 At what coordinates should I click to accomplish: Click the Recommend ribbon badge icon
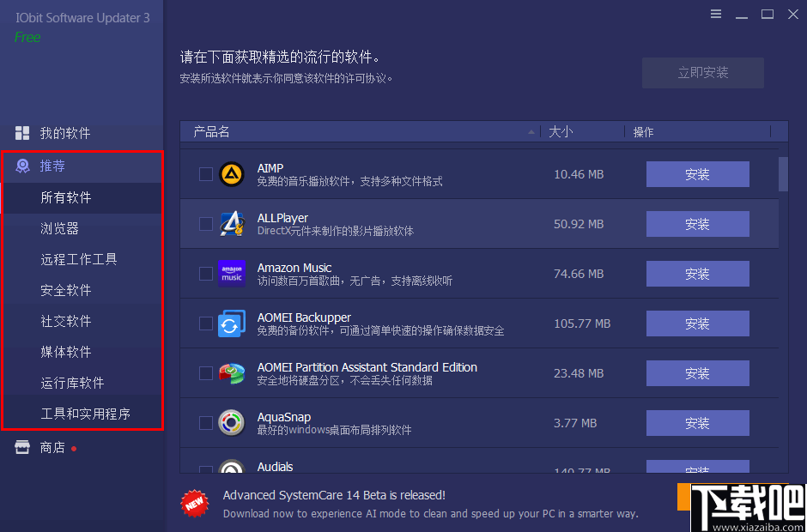pyautogui.click(x=22, y=166)
